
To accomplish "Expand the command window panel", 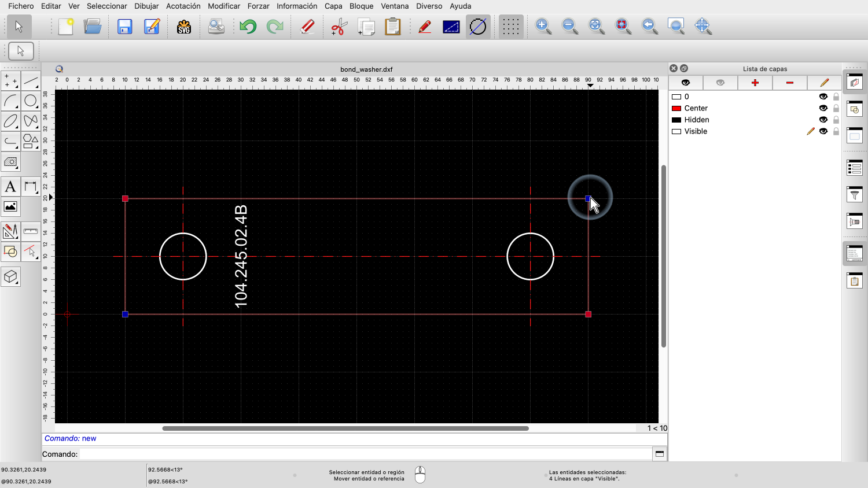I will [x=659, y=454].
